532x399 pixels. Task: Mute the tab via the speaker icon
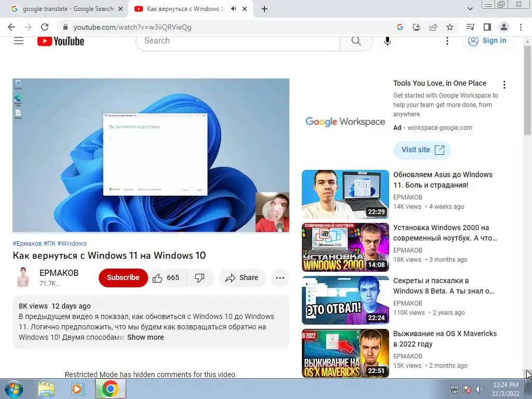point(233,9)
